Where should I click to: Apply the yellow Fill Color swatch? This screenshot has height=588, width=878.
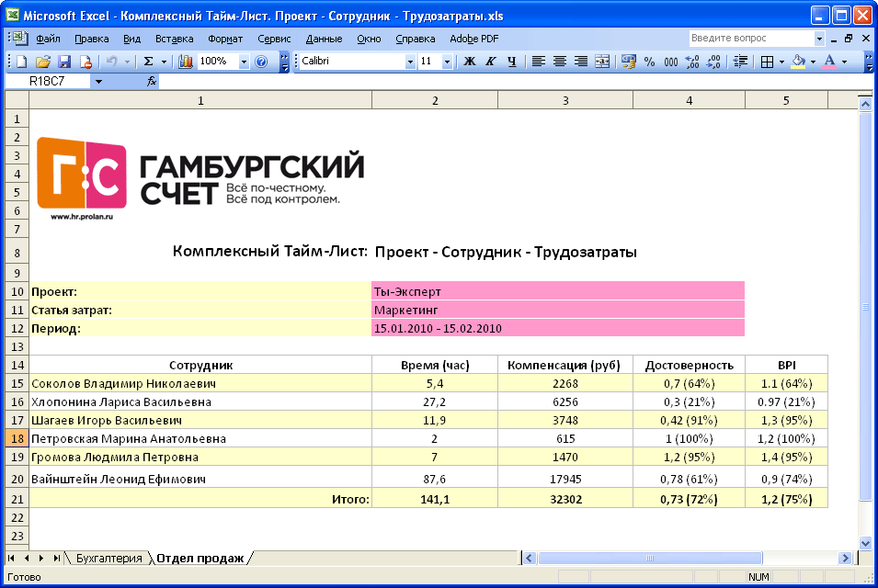click(x=798, y=62)
